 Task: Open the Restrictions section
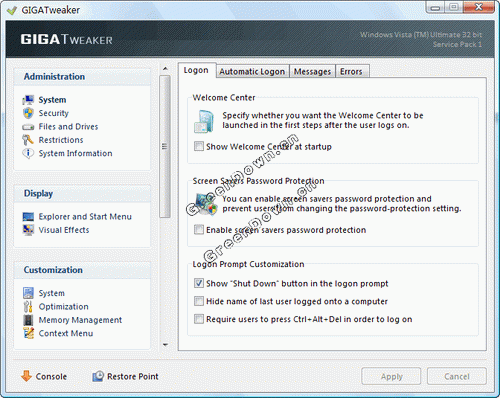[61, 140]
